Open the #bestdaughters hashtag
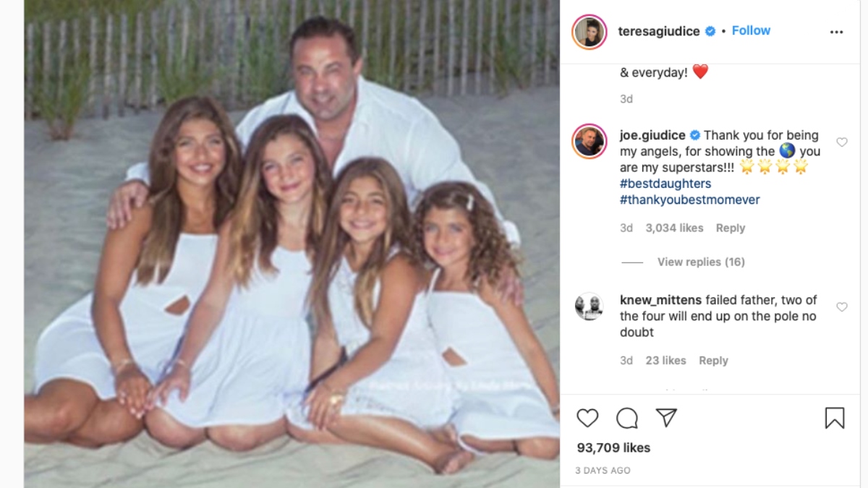Screen dimensions: 868x488 tap(665, 184)
